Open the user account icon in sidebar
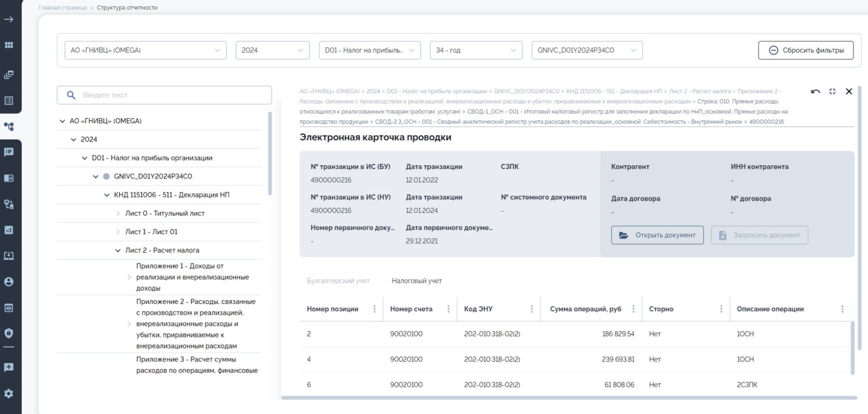 pyautogui.click(x=9, y=282)
